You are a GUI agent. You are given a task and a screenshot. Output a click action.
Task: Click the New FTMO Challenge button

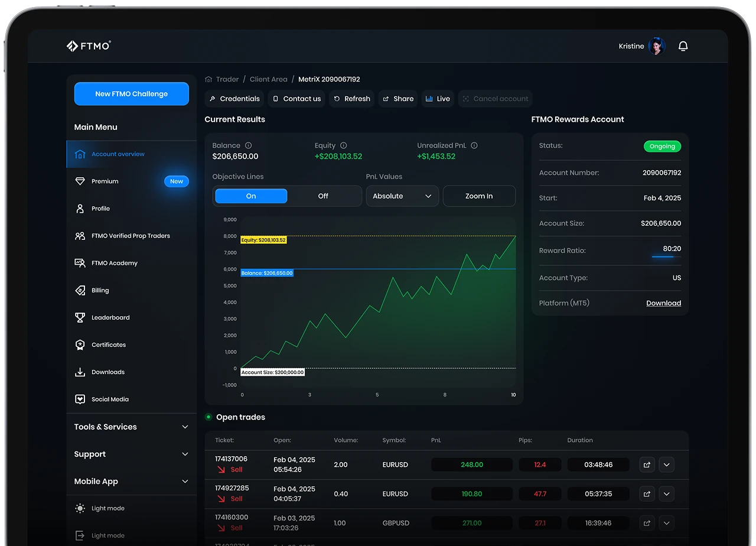point(131,94)
